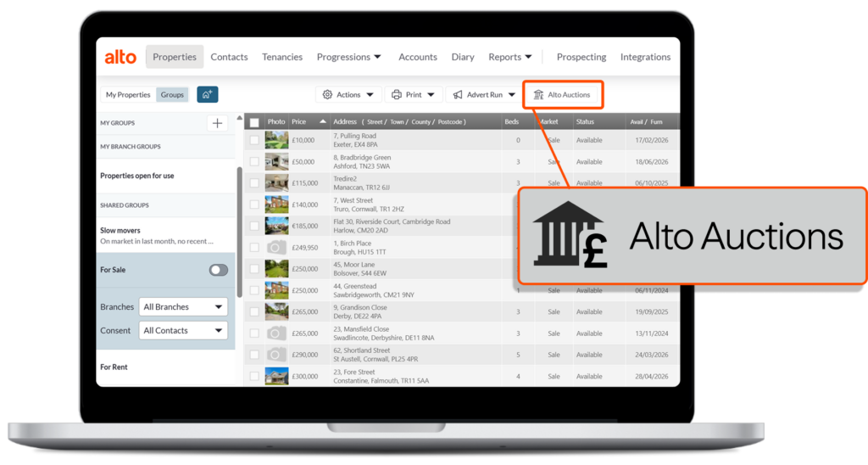The height and width of the screenshot is (465, 868).
Task: Open photo of 8, Bradbridge Green
Action: click(276, 161)
